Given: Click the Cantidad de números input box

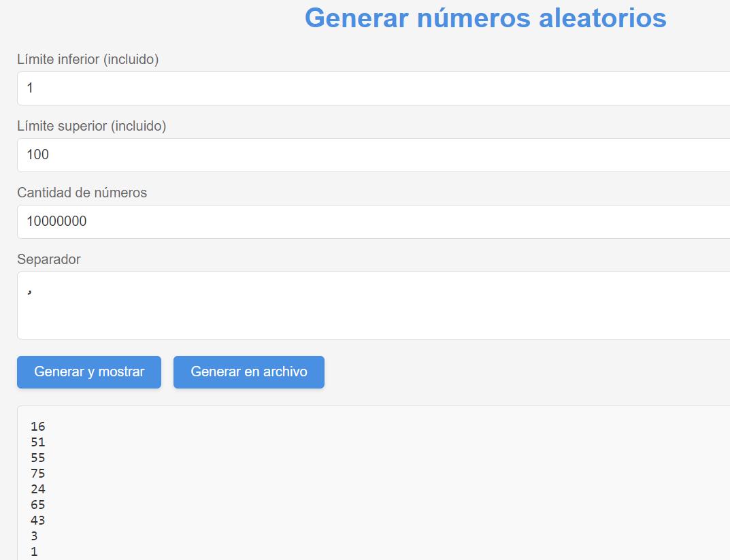Looking at the screenshot, I should point(373,222).
